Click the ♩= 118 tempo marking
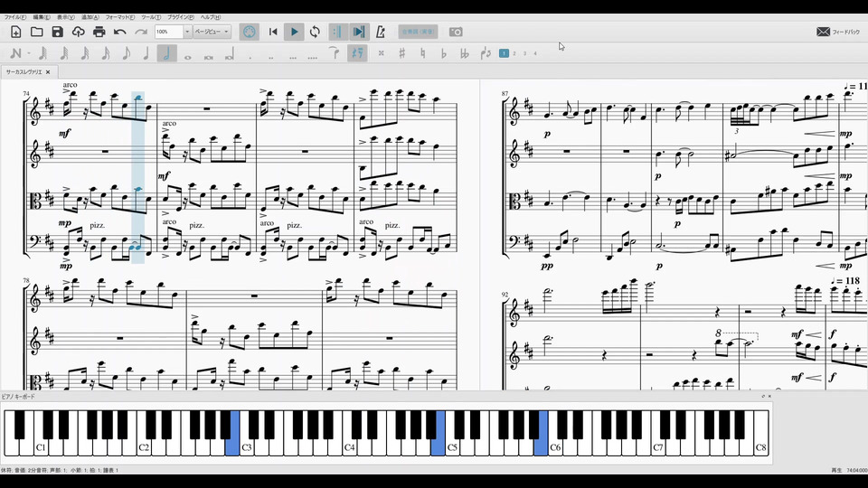Screen dimensions: 868x488 (844, 281)
